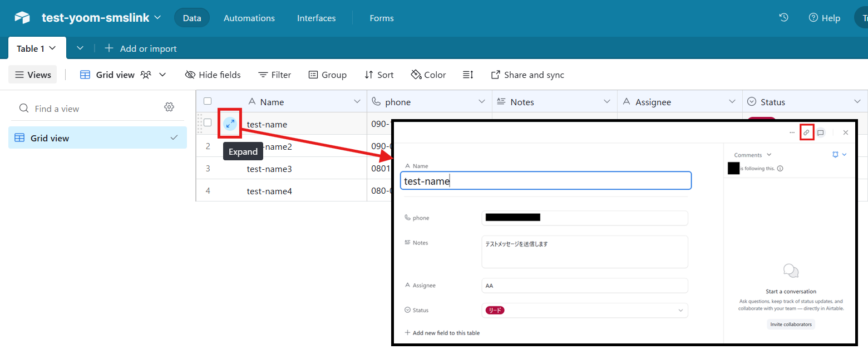Viewport: 868px width, 349px height.
Task: Toggle the select-all rows checkbox
Action: pos(208,101)
